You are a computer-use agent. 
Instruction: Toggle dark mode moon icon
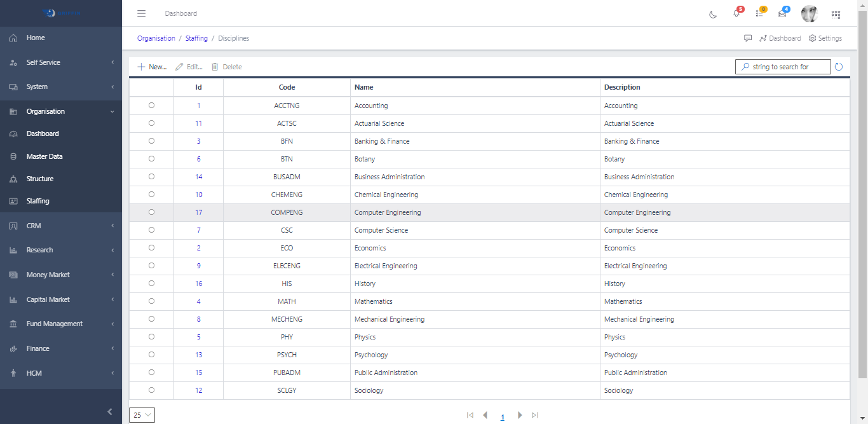click(x=713, y=14)
